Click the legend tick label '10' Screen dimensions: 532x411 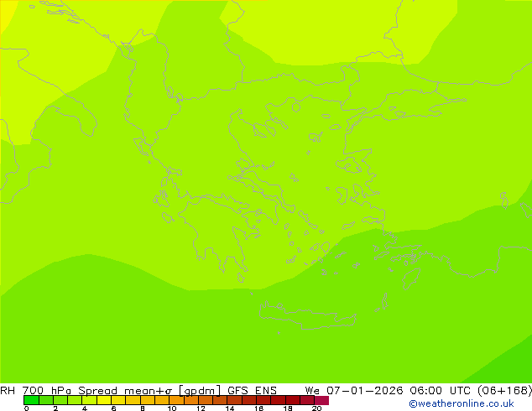(172, 408)
